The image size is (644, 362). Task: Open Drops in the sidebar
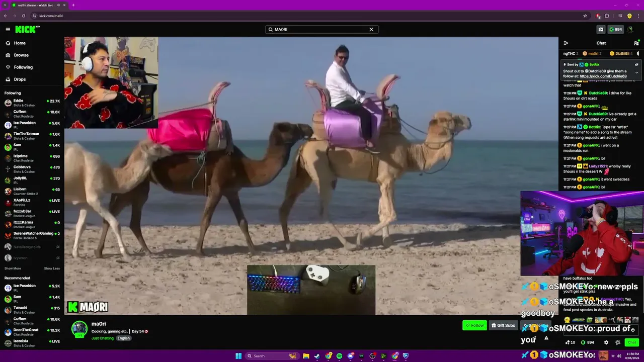click(32, 79)
